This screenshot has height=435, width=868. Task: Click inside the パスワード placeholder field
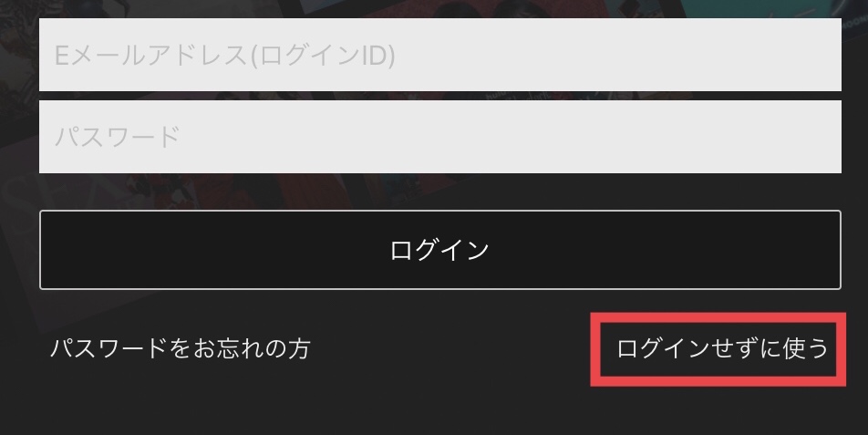click(x=440, y=137)
